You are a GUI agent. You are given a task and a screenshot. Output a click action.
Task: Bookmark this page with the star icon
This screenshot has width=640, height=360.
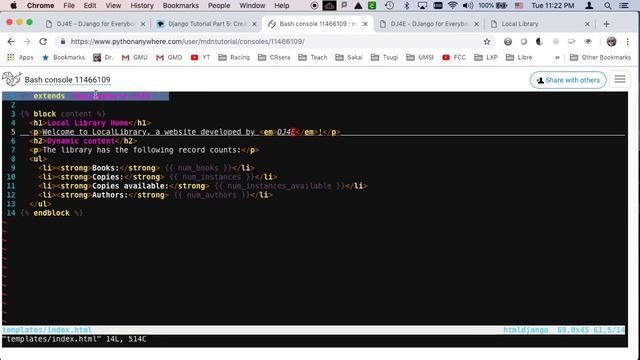[x=487, y=42]
